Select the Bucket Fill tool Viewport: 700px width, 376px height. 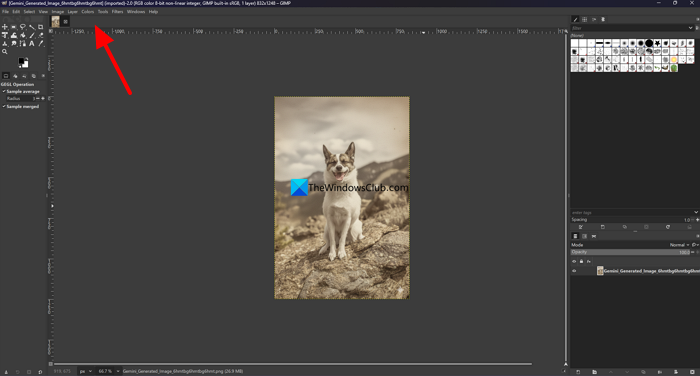[23, 35]
